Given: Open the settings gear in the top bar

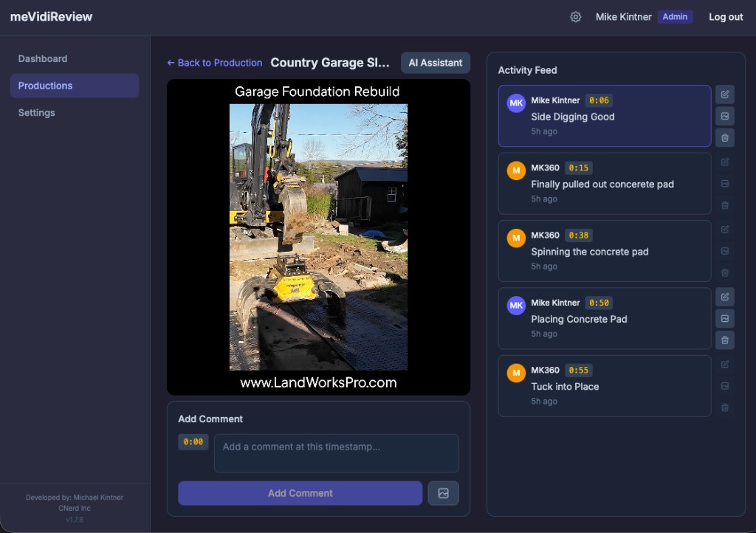Looking at the screenshot, I should point(576,16).
